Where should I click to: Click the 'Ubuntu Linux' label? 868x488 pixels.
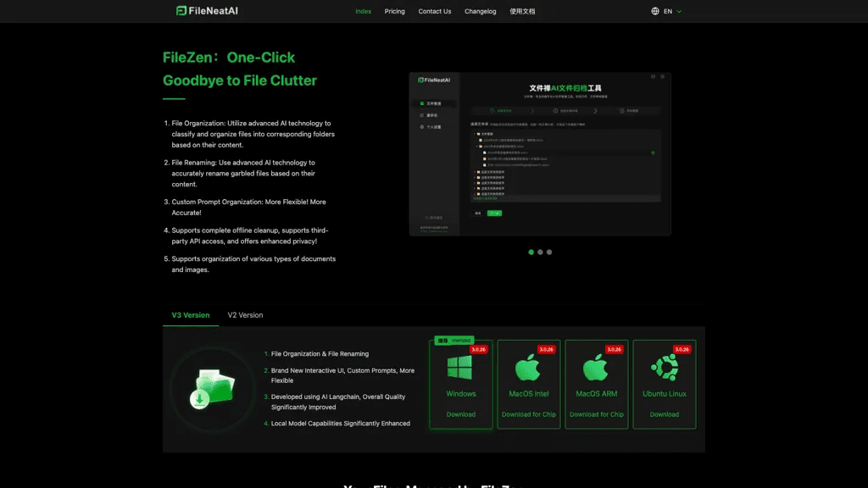pos(665,394)
